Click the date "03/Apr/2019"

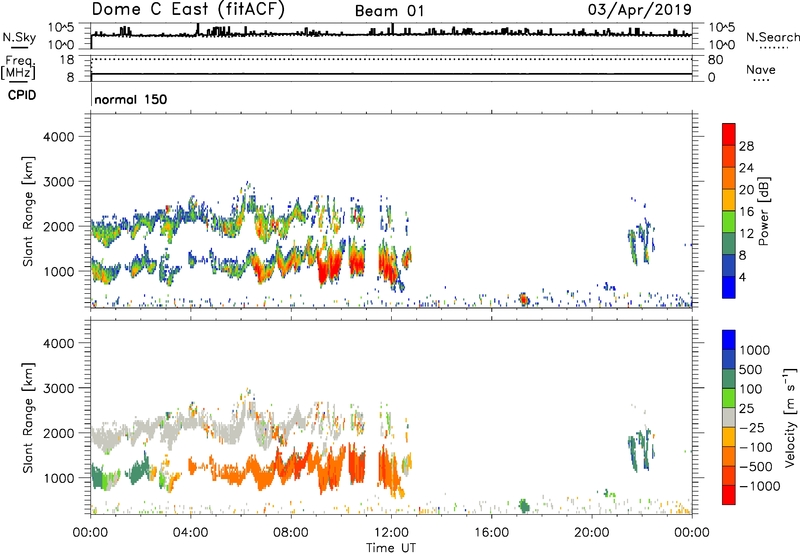tap(640, 9)
